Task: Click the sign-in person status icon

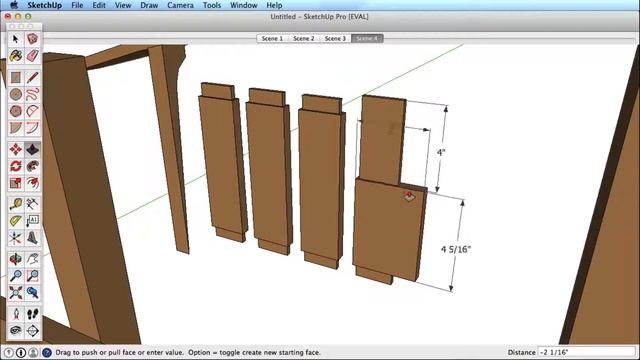Action: point(33,352)
